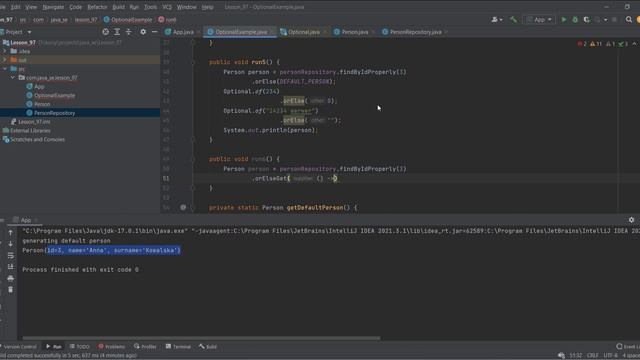
Task: Open the Build tool window
Action: pyautogui.click(x=208, y=347)
